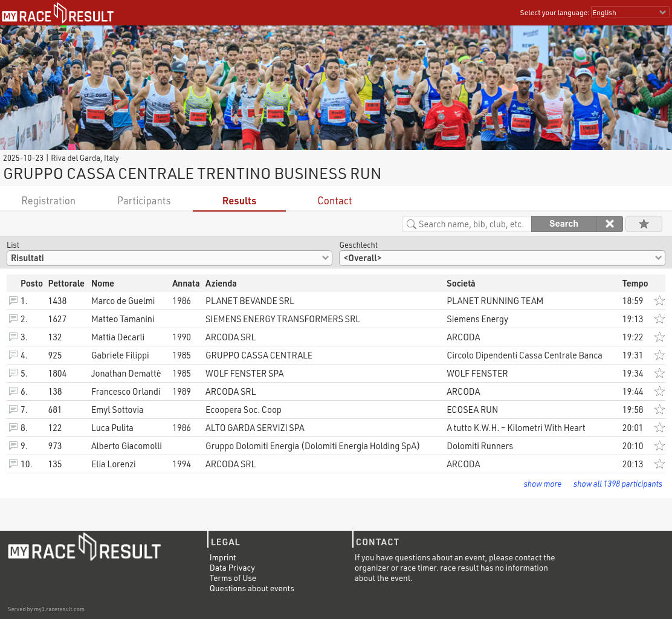
Task: Click the my race result logo in the header
Action: (58, 14)
